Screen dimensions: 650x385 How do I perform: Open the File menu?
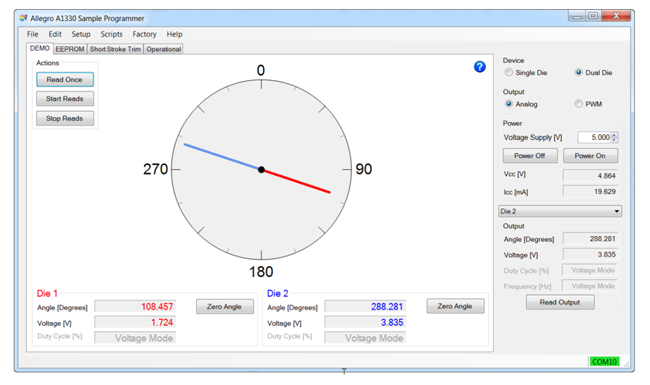tap(32, 34)
